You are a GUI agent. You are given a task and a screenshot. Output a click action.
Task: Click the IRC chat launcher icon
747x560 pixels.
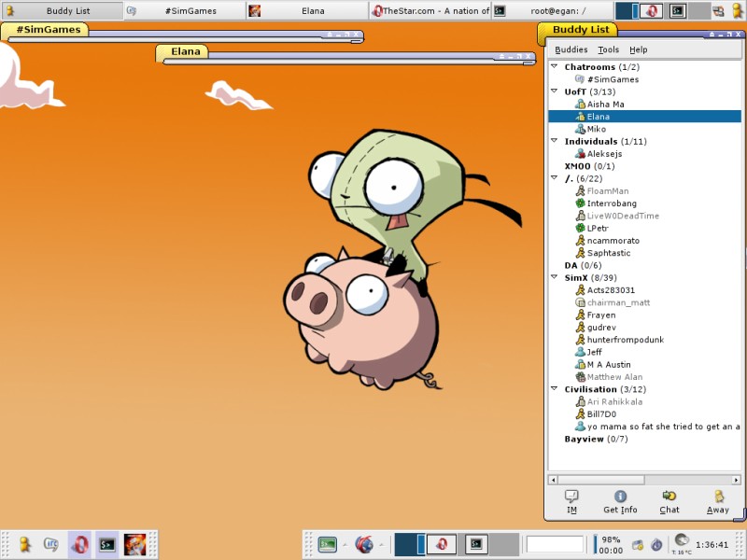coord(52,544)
